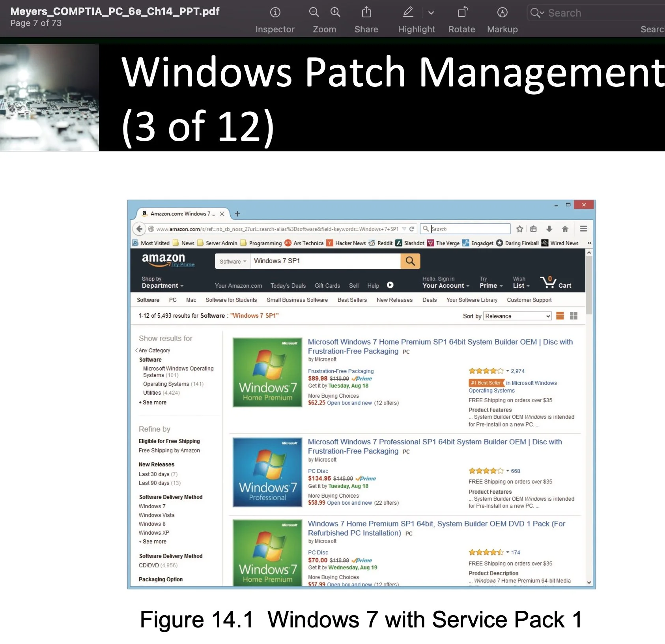
Task: Open #1 Best Seller badge
Action: point(486,383)
